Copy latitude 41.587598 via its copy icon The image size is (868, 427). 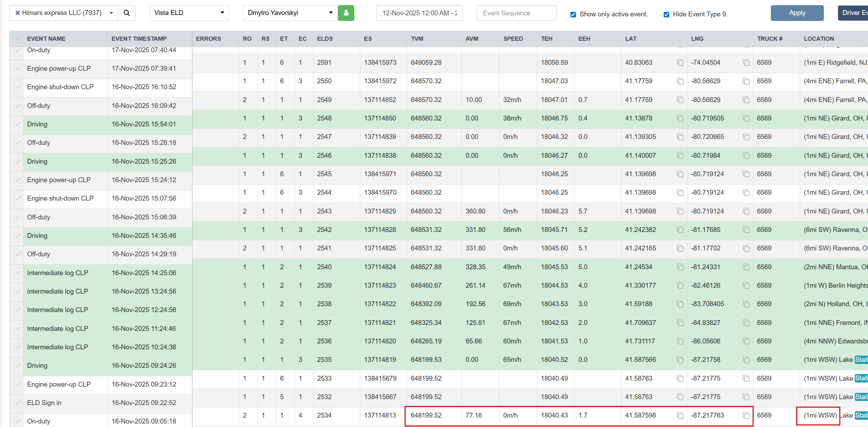click(680, 415)
